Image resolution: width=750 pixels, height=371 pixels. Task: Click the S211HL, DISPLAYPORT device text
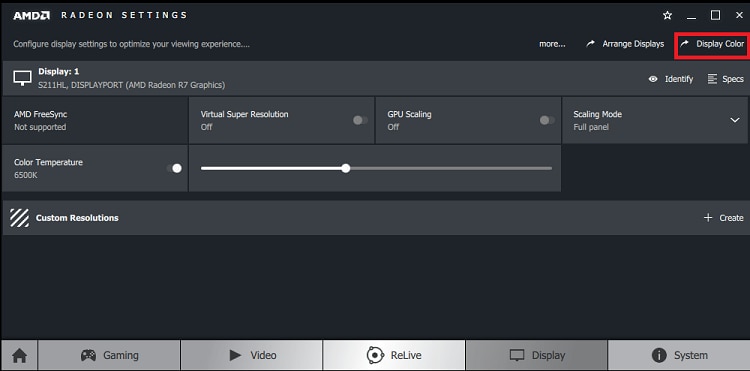(132, 85)
